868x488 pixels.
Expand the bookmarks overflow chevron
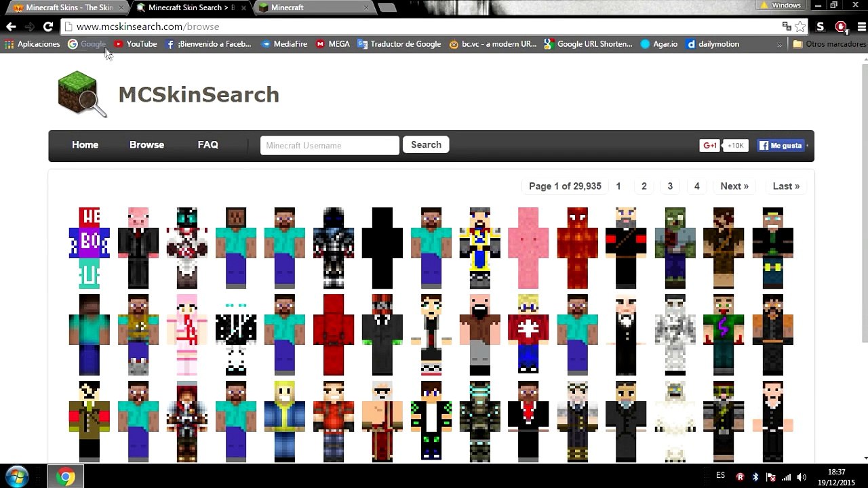coord(780,44)
